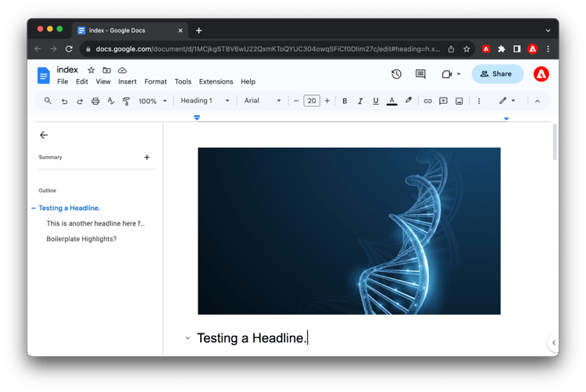The height and width of the screenshot is (392, 586).
Task: Click the insert link icon
Action: point(427,101)
